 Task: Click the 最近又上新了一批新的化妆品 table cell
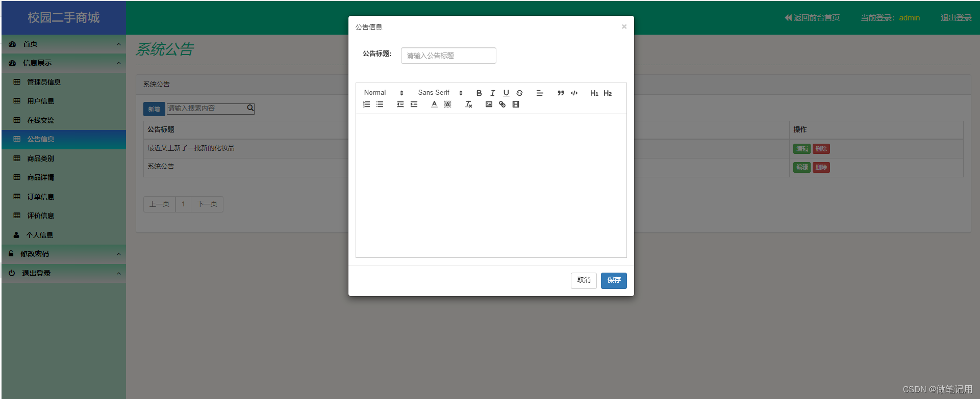click(191, 148)
